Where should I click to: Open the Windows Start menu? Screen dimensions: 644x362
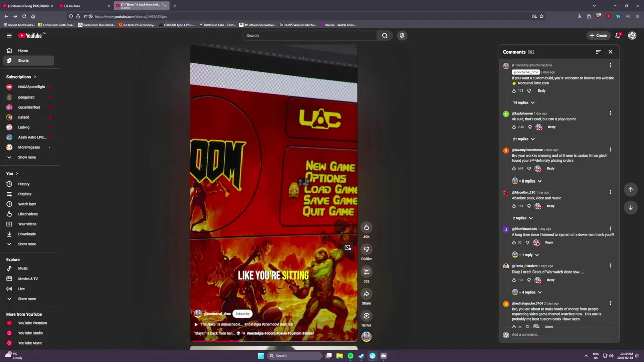point(261,356)
